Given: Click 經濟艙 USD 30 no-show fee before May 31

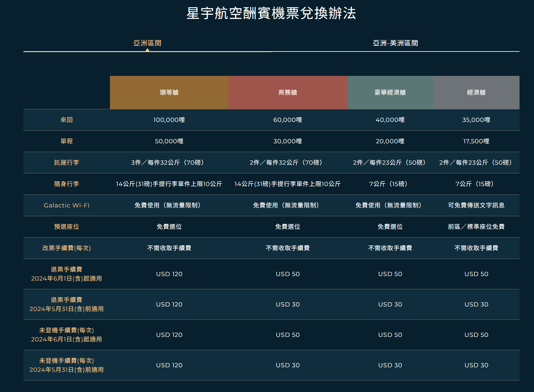Looking at the screenshot, I should (x=476, y=365).
